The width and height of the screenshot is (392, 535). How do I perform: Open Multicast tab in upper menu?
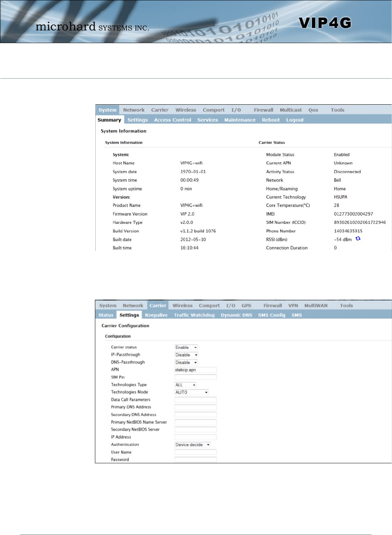291,110
